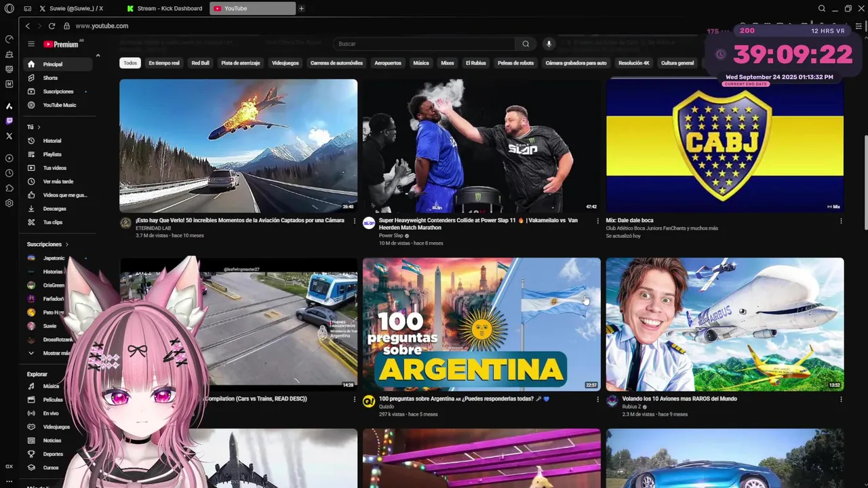Open the Twitch icon in browser sidebar

9,121
